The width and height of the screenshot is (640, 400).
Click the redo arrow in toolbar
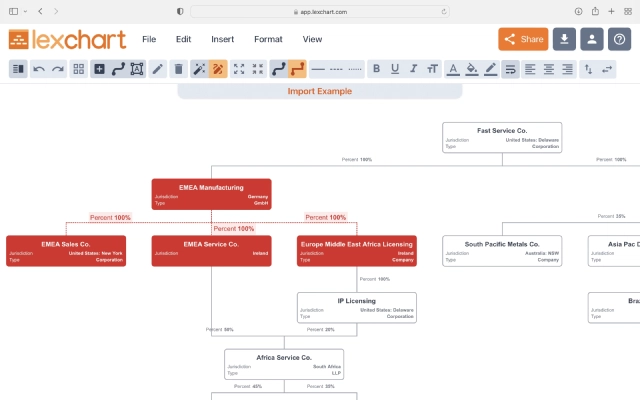click(58, 69)
